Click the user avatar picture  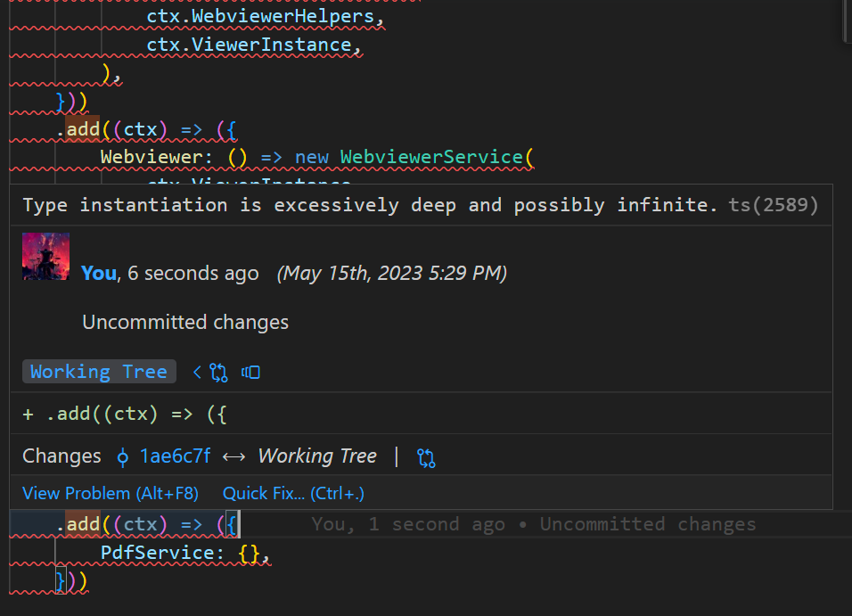click(45, 258)
